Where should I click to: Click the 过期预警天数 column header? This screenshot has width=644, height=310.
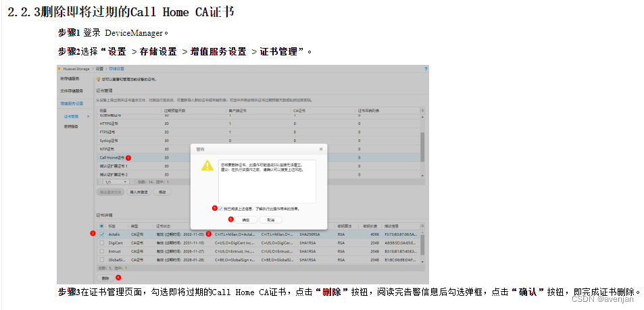coord(173,111)
